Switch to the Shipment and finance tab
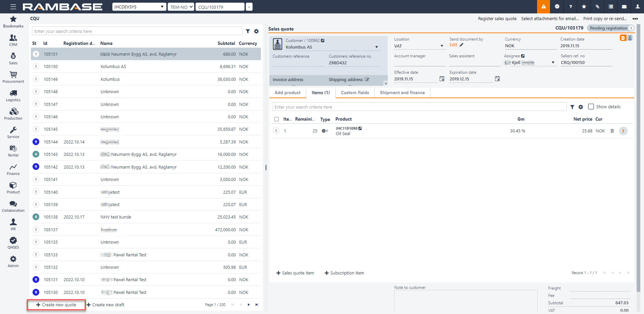This screenshot has width=644, height=314. click(x=402, y=93)
